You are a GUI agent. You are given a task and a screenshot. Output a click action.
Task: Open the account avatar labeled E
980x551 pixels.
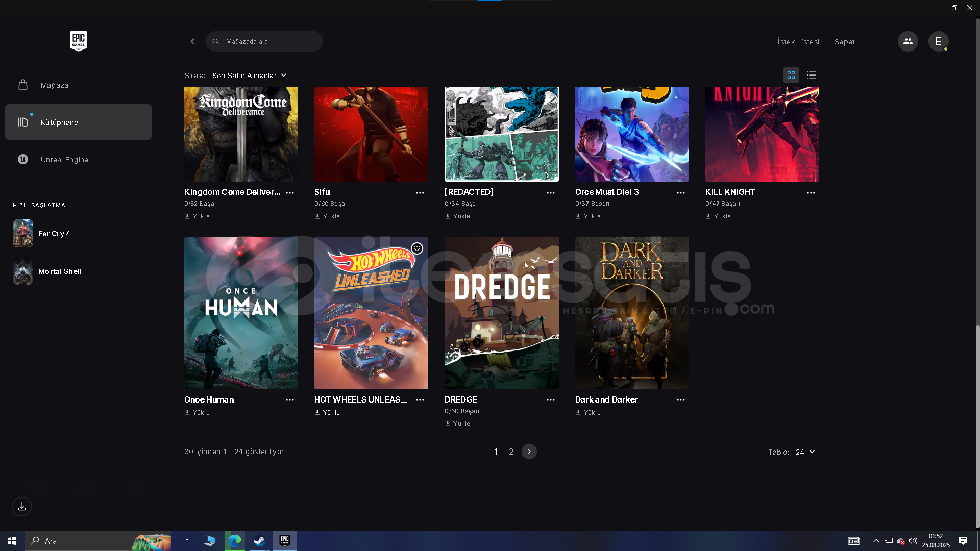pyautogui.click(x=938, y=41)
